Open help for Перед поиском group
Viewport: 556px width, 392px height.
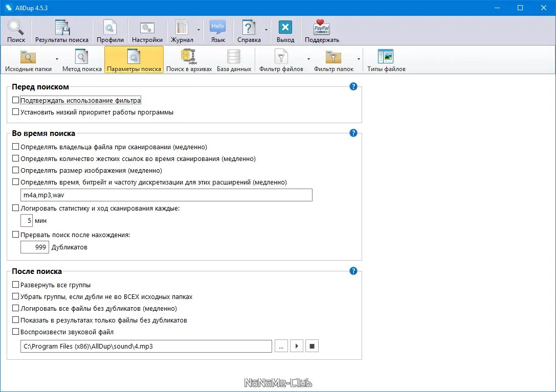(x=353, y=86)
